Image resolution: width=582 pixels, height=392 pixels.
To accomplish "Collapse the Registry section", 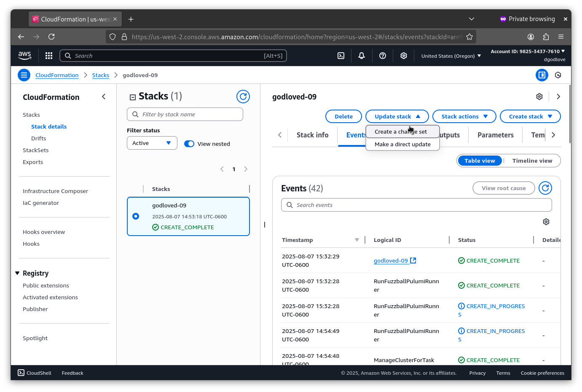I will [17, 273].
